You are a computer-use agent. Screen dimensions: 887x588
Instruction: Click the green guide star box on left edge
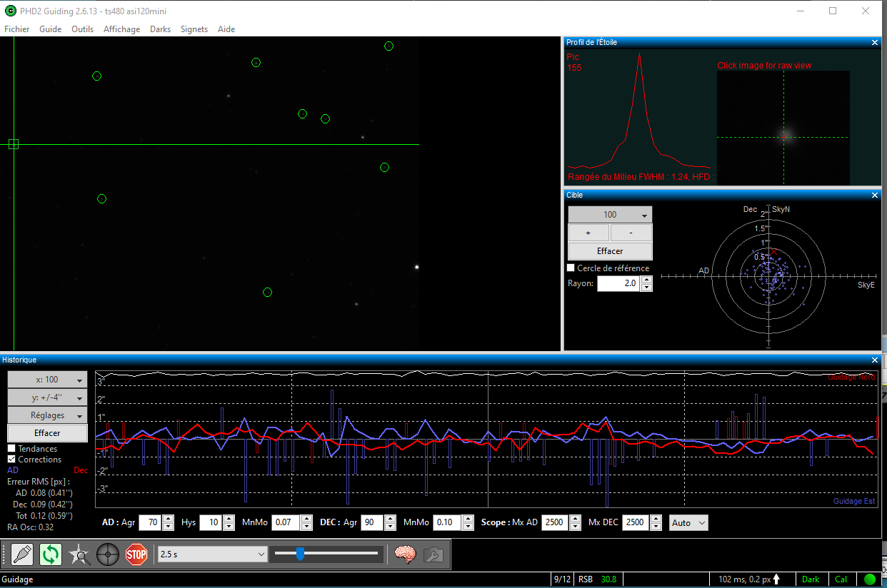tap(13, 144)
